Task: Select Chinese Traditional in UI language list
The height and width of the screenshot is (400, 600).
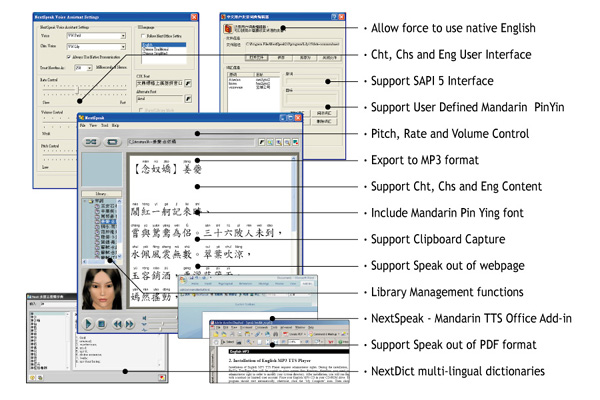Action: click(x=164, y=49)
